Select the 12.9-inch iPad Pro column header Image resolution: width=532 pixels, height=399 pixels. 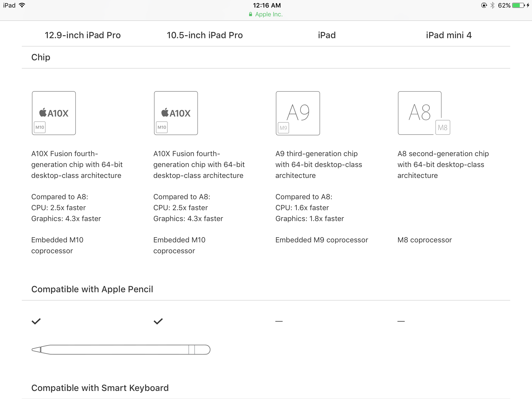(83, 35)
